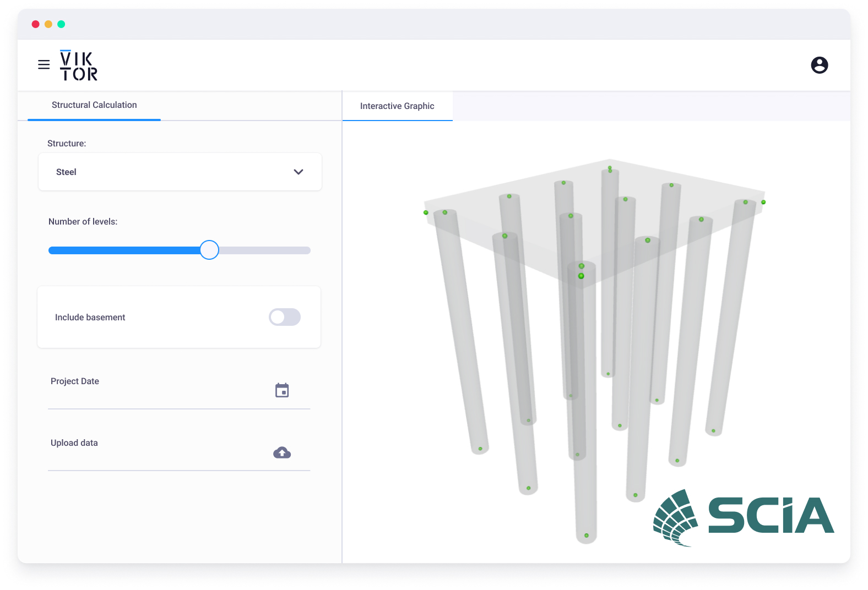Expand the Structure dropdown chevron
Screen dimensions: 868x590
298,172
